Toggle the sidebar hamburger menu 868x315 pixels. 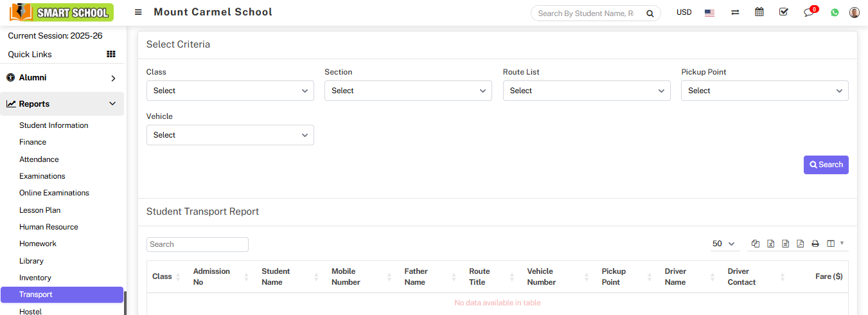(138, 12)
